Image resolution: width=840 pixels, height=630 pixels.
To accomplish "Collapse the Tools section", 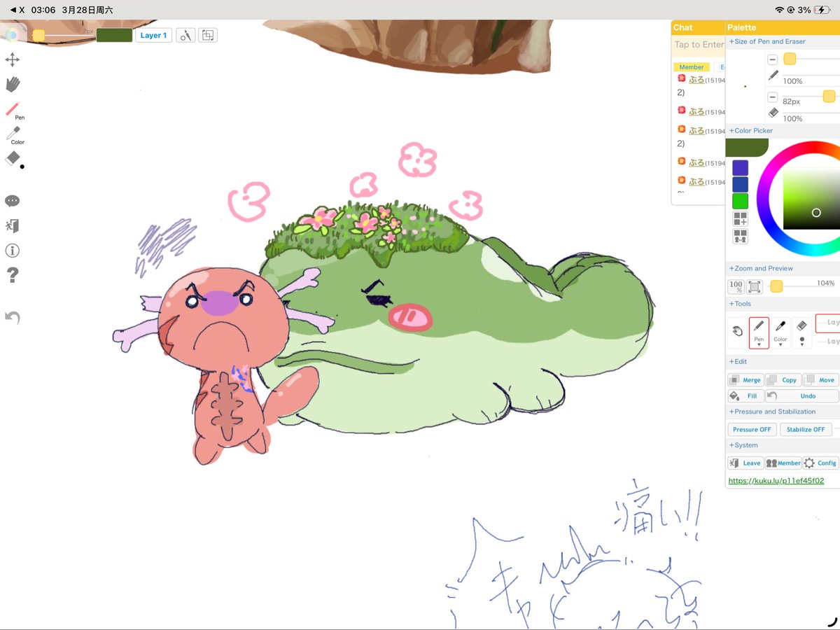I will [x=740, y=304].
